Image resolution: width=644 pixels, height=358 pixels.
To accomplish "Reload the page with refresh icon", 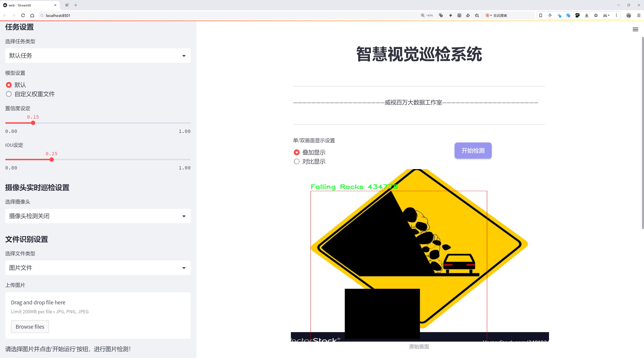I will pyautogui.click(x=23, y=16).
